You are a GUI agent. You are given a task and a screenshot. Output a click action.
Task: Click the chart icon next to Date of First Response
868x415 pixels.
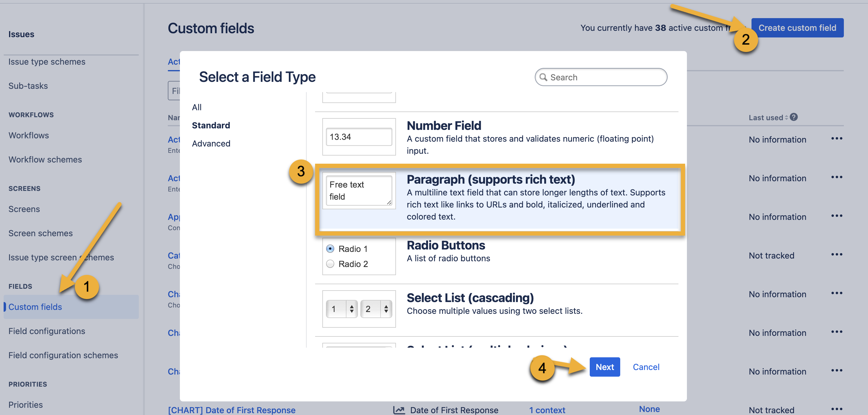(x=399, y=410)
